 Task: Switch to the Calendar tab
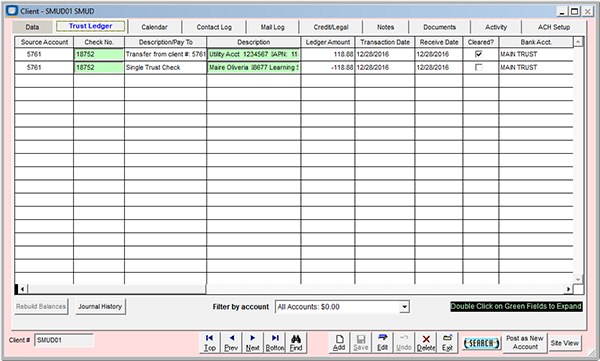tap(154, 27)
